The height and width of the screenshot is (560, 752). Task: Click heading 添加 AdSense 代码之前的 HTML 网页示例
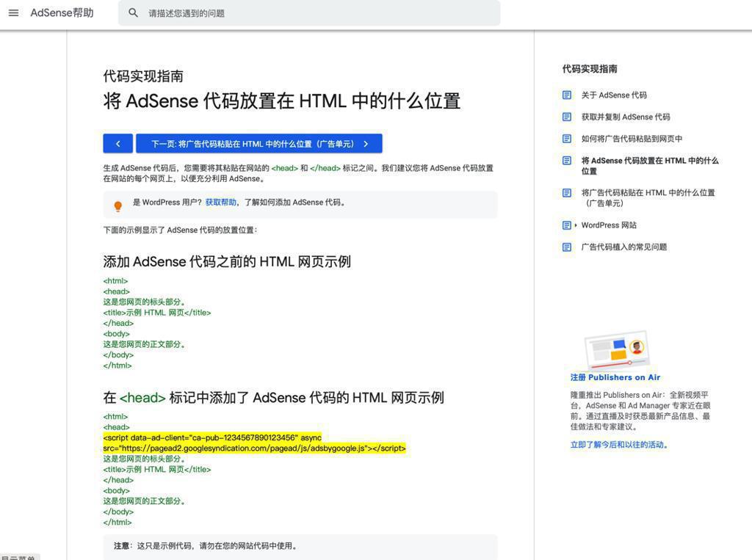coord(227,262)
